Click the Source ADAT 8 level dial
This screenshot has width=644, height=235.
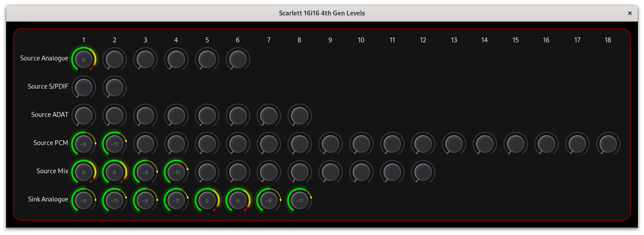click(x=300, y=115)
